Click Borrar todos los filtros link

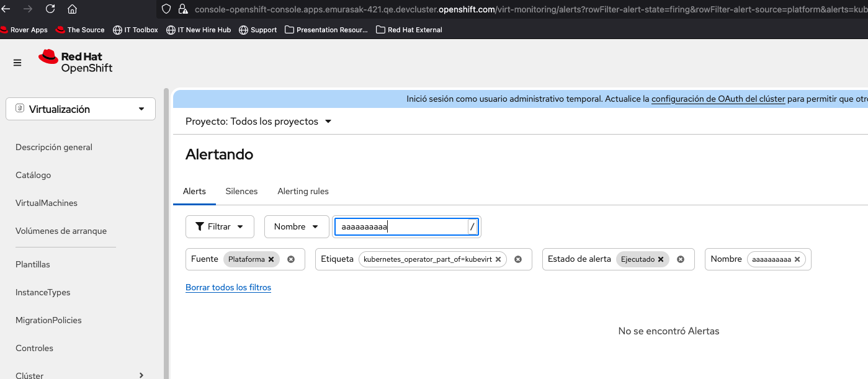[x=228, y=287]
